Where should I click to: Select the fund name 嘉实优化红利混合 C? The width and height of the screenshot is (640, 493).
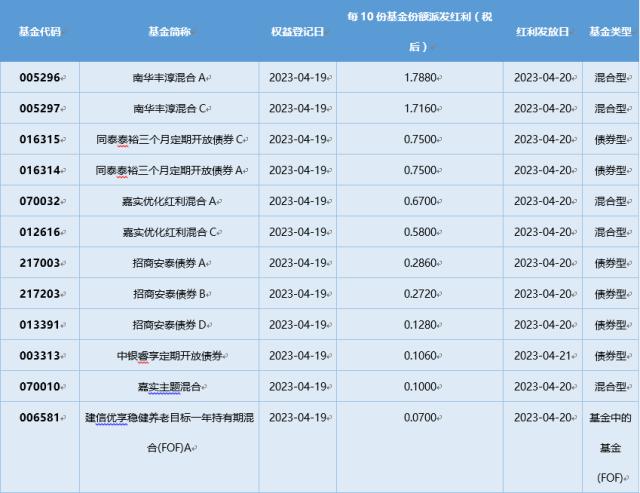click(169, 232)
